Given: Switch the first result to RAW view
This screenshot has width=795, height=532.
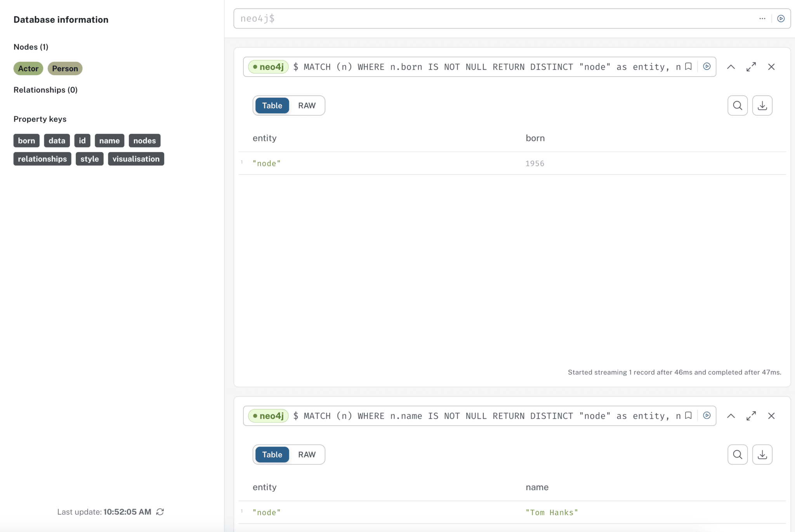Looking at the screenshot, I should click(306, 105).
